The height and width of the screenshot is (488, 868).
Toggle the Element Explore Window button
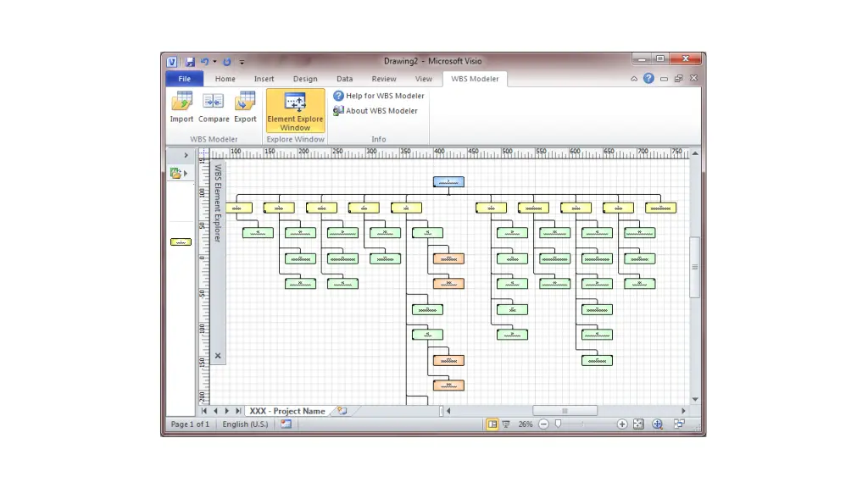295,111
